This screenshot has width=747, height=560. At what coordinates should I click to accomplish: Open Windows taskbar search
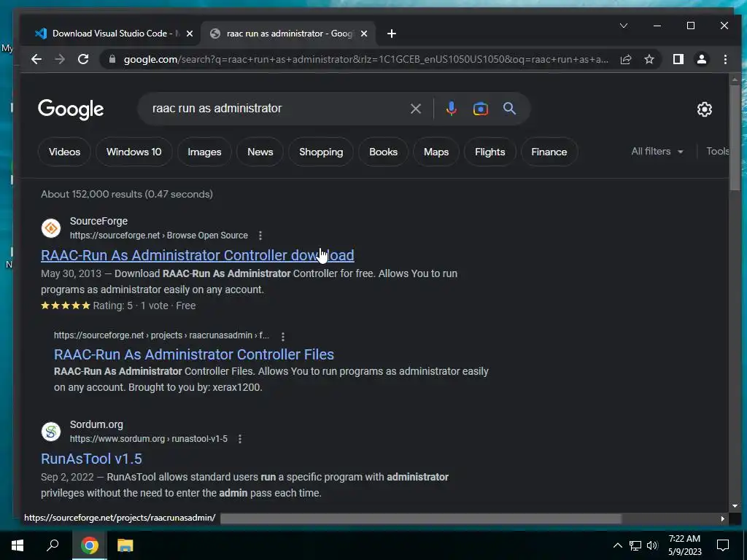pos(53,545)
